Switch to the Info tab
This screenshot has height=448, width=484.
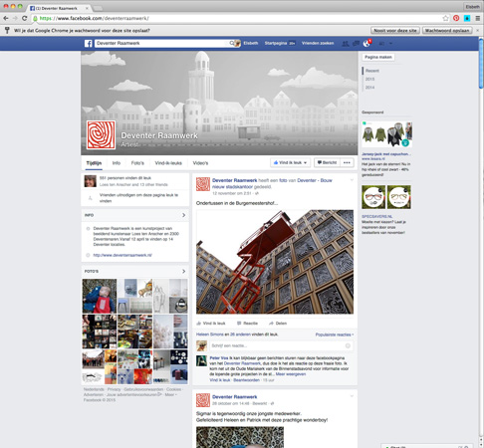pos(117,163)
